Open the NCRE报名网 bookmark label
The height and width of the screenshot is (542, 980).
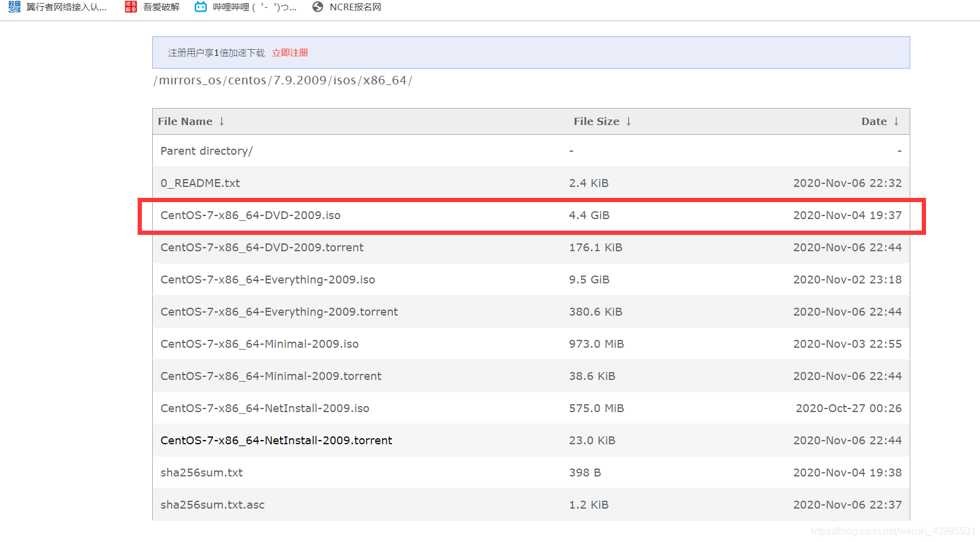pyautogui.click(x=355, y=7)
